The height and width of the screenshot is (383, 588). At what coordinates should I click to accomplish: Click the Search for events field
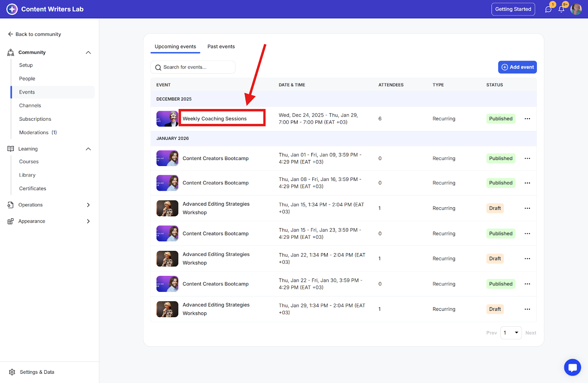193,67
